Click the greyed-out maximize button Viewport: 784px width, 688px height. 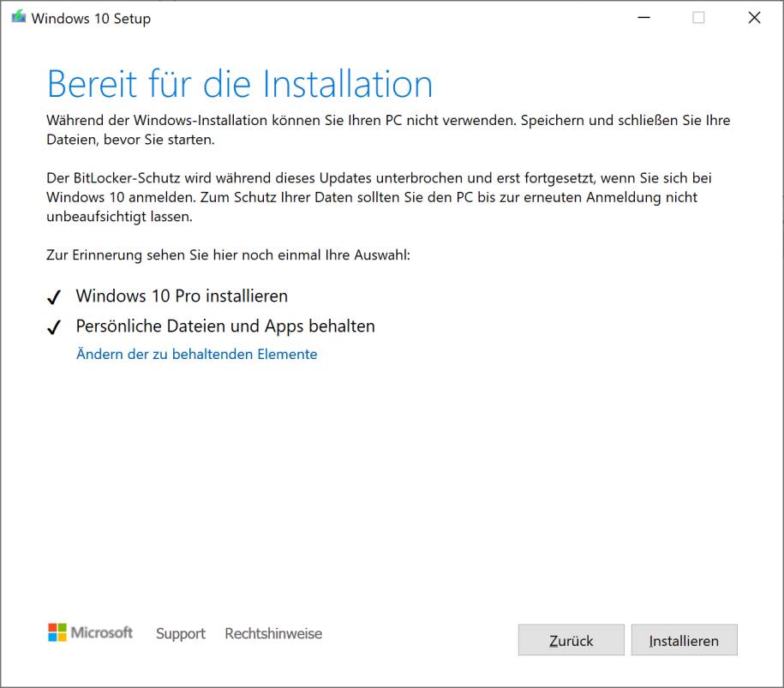pyautogui.click(x=698, y=18)
